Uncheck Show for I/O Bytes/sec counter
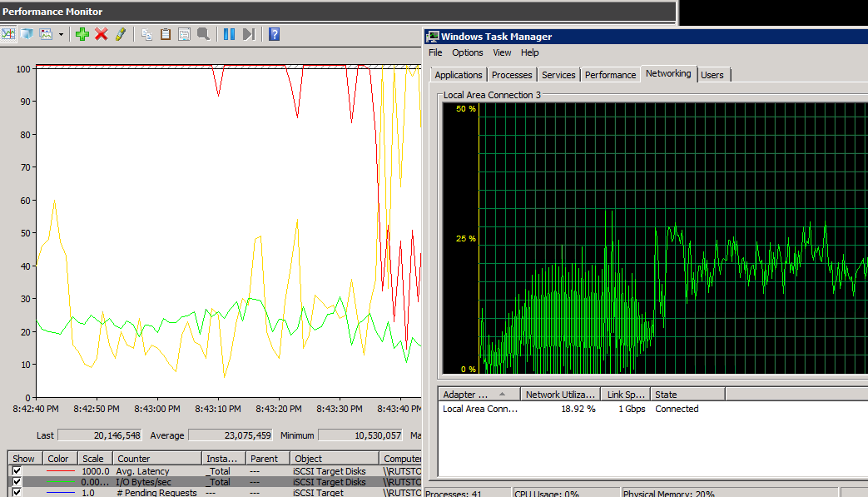Image resolution: width=868 pixels, height=497 pixels. (x=17, y=482)
